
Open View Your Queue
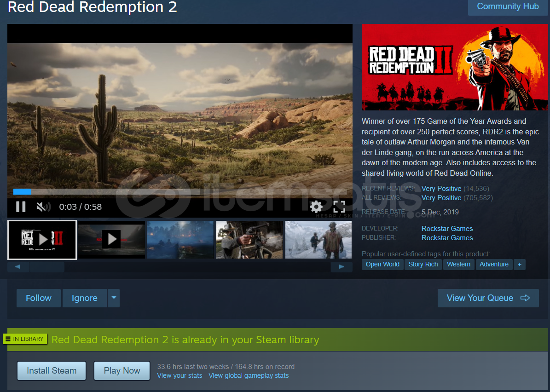click(x=488, y=298)
